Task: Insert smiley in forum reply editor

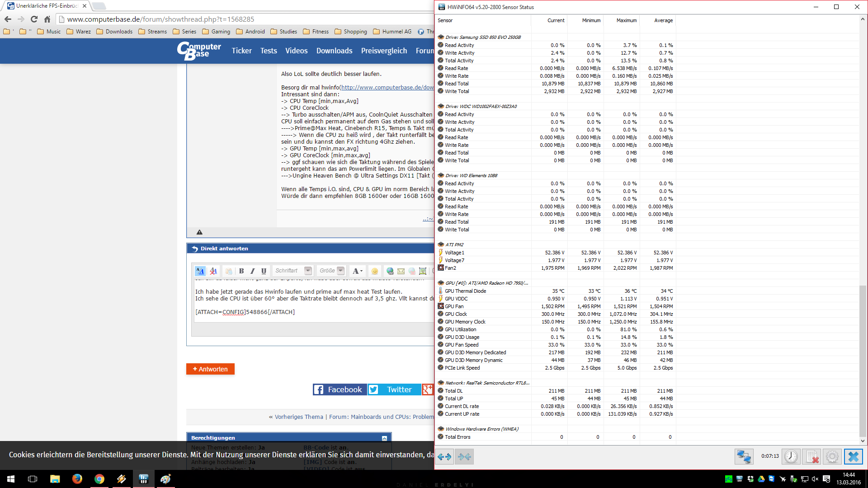Action: pyautogui.click(x=374, y=271)
